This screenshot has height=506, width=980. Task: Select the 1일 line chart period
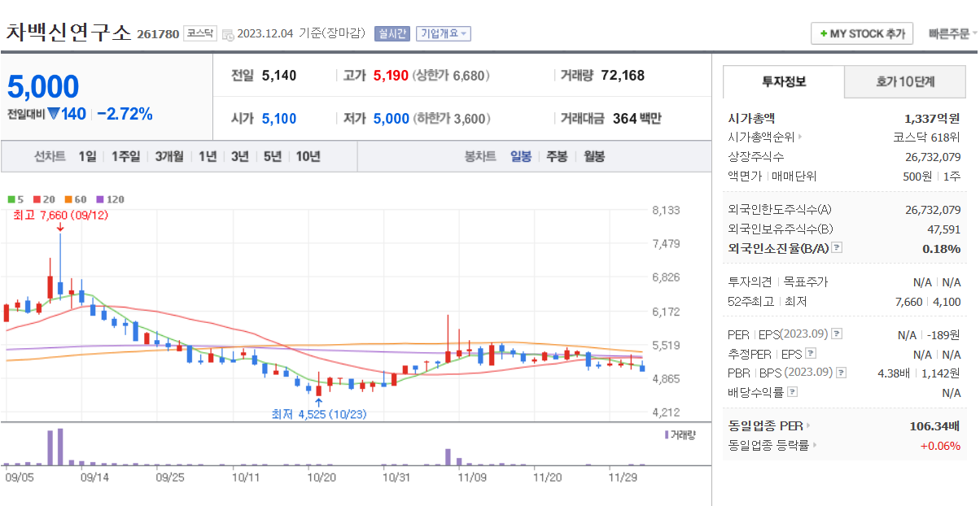87,156
